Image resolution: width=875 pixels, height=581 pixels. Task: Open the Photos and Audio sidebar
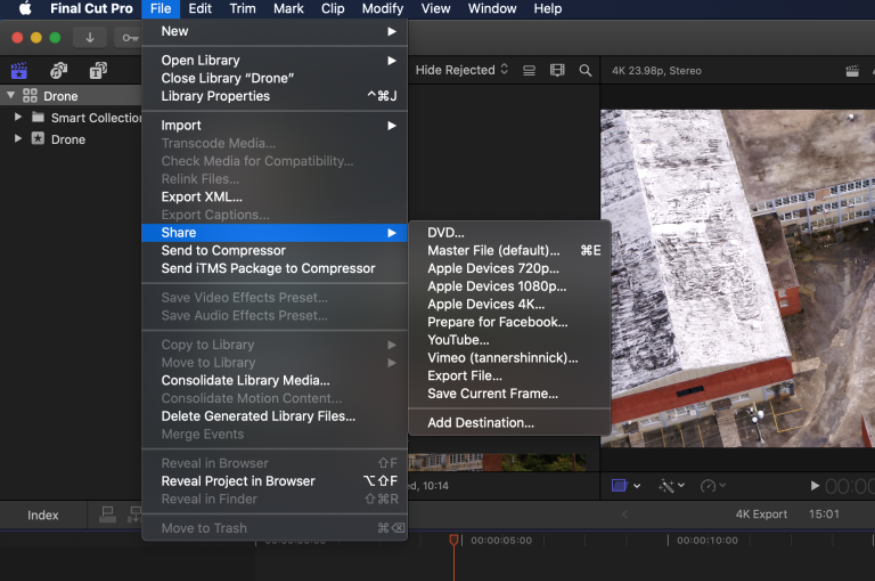click(59, 71)
